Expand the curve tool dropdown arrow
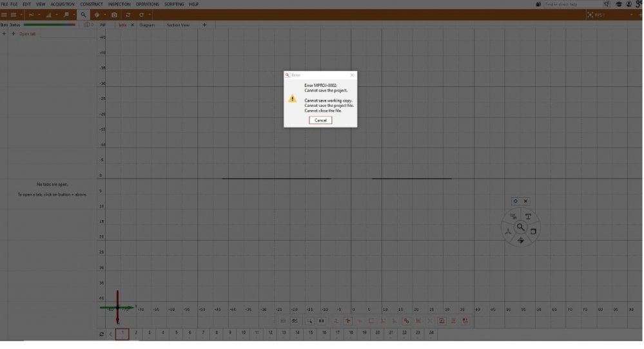Viewport: 644px width, 349px height. (x=39, y=15)
